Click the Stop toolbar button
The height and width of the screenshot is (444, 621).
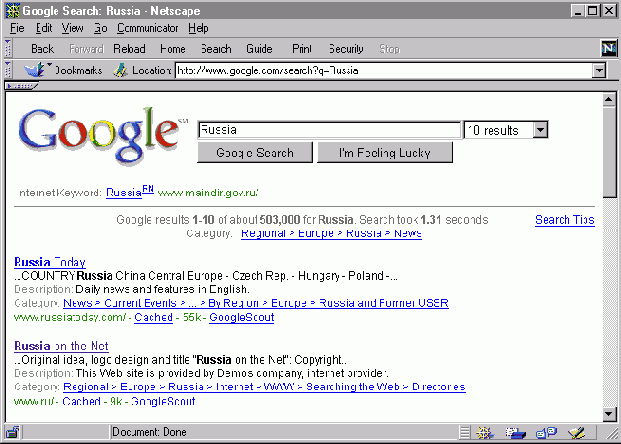pos(390,49)
